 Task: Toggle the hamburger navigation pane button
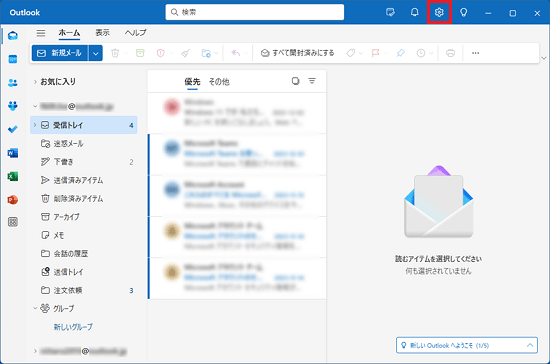pos(41,33)
